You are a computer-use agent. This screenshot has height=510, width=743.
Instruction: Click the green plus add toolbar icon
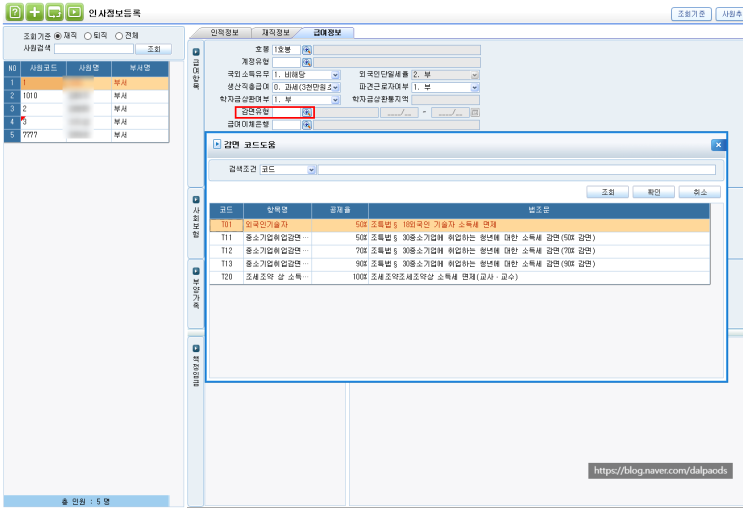point(34,12)
